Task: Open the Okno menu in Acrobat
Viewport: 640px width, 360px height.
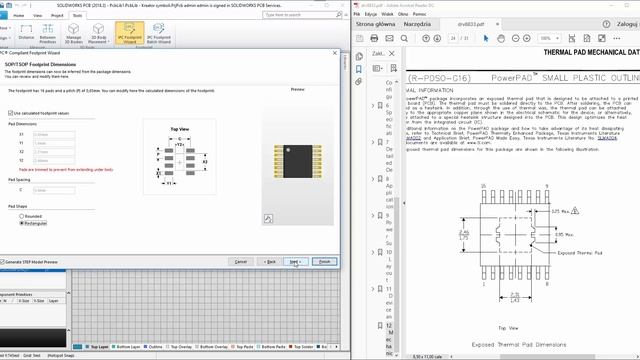Action: [x=403, y=14]
